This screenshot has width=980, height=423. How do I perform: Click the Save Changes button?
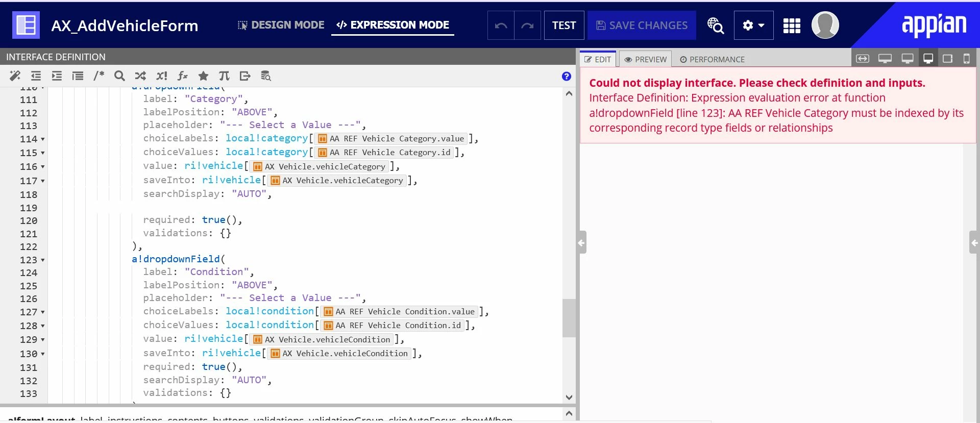642,26
